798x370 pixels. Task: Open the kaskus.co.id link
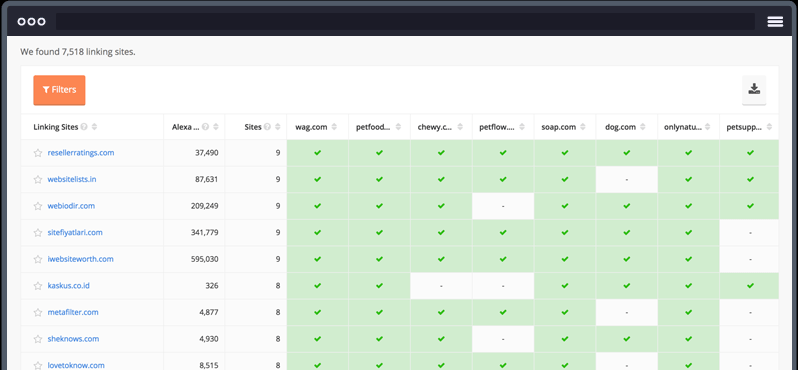pos(69,286)
